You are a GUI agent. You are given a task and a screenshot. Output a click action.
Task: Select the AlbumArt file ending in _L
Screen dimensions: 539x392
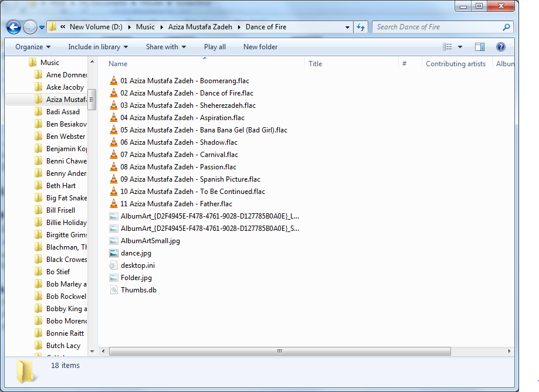click(210, 216)
